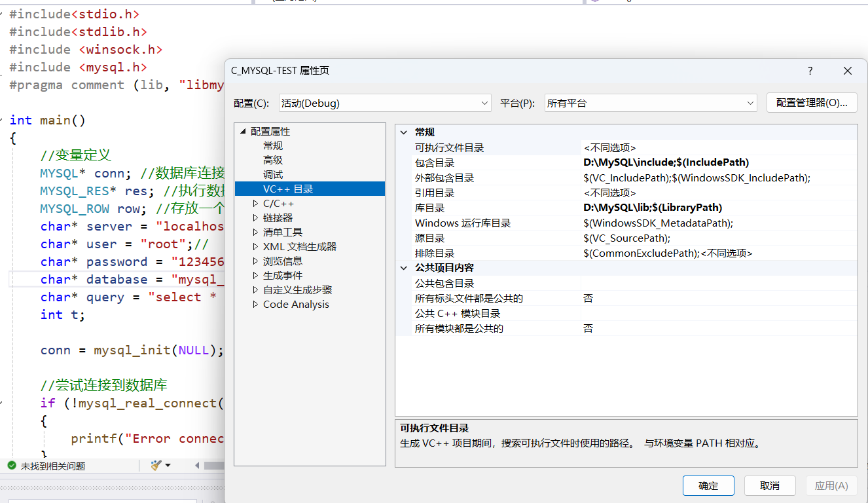Open the 平台 combo box showing 所有平台
The width and height of the screenshot is (868, 503).
(651, 103)
